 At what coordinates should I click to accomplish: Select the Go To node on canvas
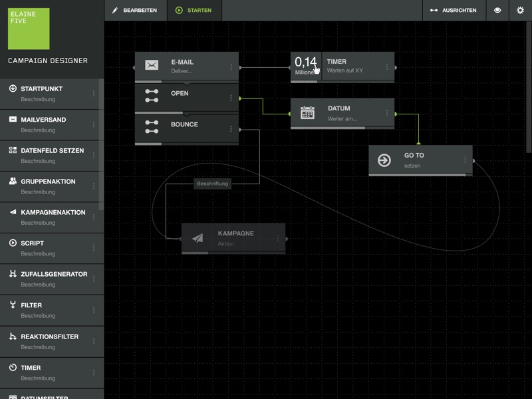420,160
